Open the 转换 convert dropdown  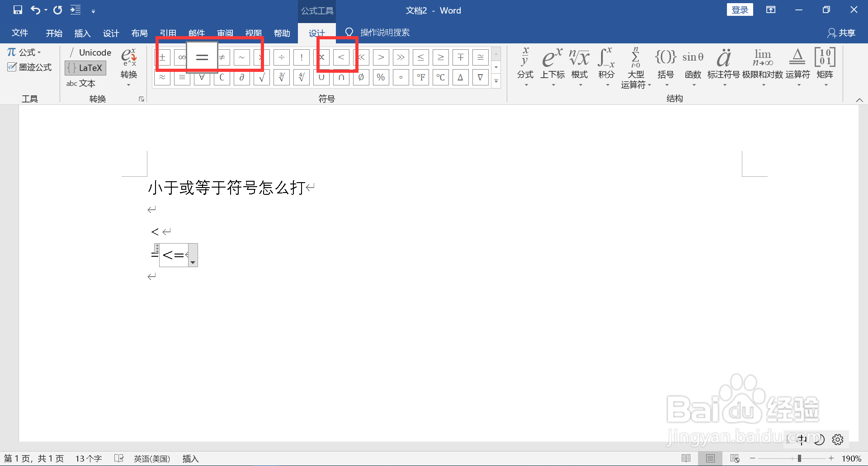pyautogui.click(x=129, y=67)
